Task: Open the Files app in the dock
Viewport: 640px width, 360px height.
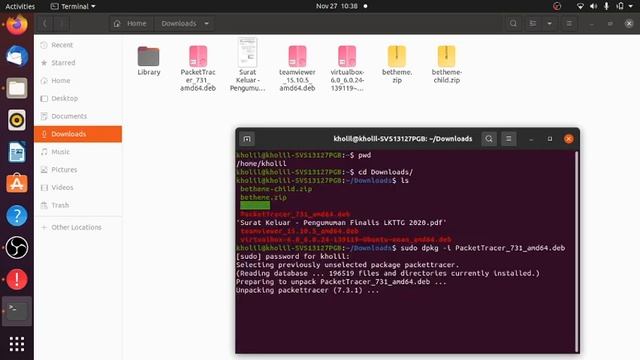Action: 17,88
